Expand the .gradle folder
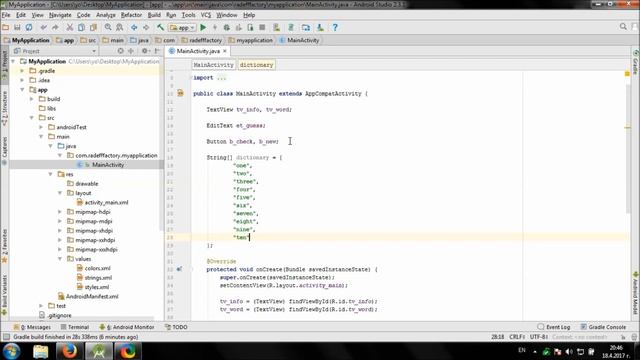This screenshot has height=360, width=640. 22,71
